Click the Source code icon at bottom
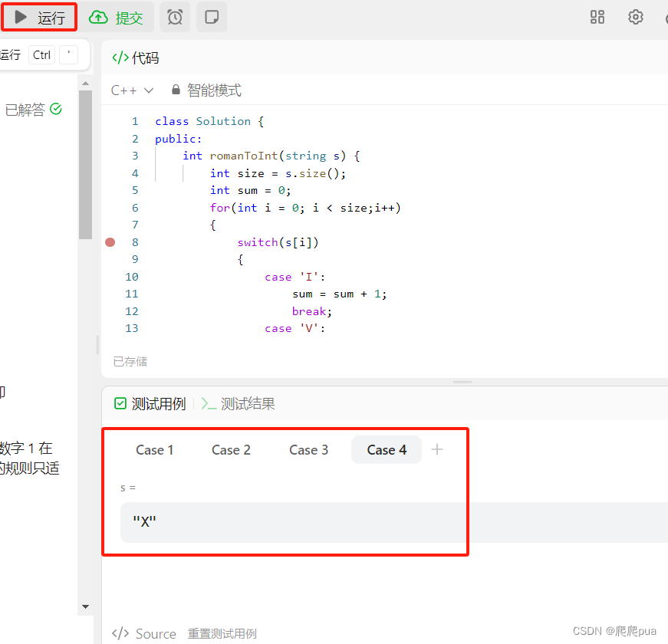 pos(120,633)
